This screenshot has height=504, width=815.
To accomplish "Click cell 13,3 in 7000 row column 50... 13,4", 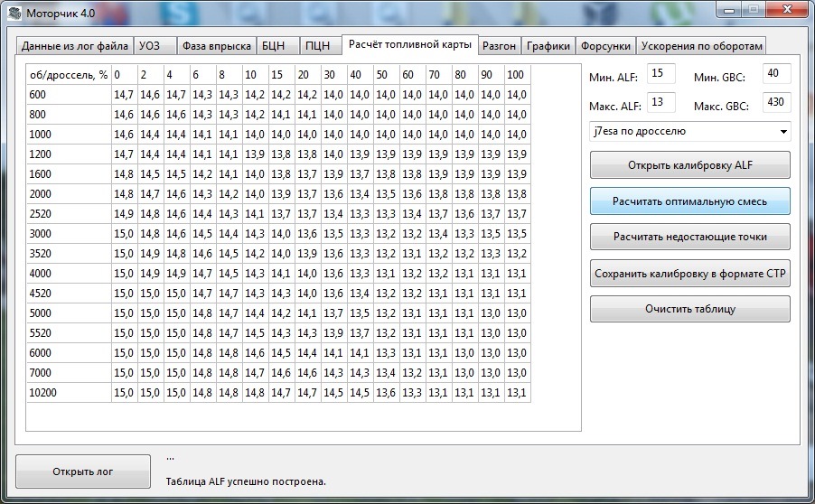I will click(x=387, y=372).
